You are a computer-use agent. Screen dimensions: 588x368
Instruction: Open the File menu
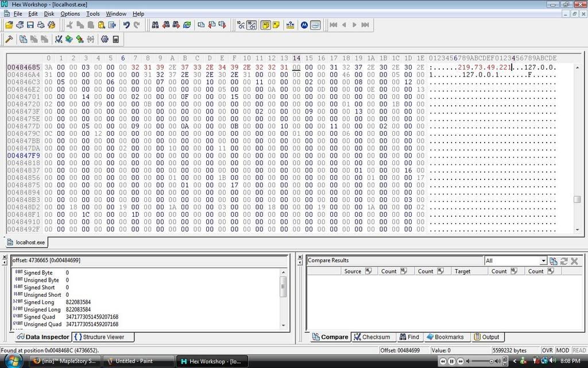pyautogui.click(x=18, y=14)
